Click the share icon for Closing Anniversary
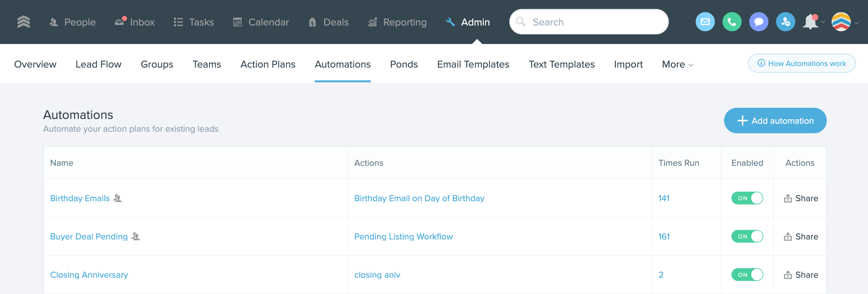The width and height of the screenshot is (868, 294). 788,275
